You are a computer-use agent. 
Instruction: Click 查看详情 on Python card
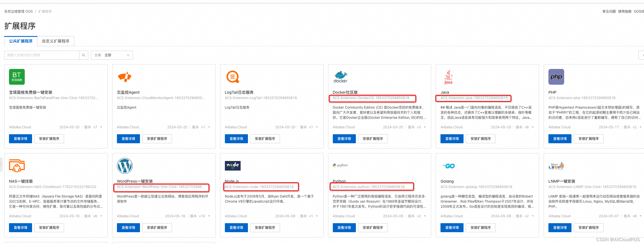tap(344, 228)
